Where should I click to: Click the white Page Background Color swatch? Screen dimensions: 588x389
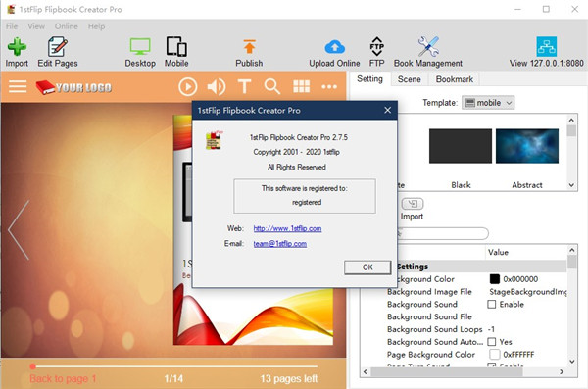495,354
